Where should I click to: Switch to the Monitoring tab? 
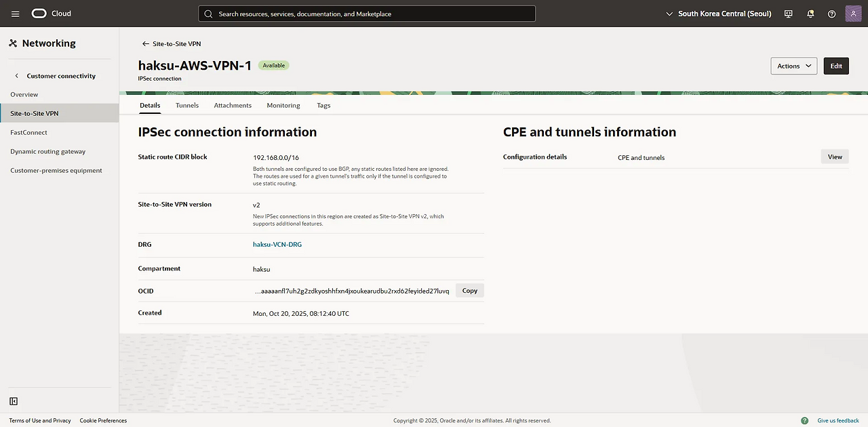pyautogui.click(x=283, y=105)
